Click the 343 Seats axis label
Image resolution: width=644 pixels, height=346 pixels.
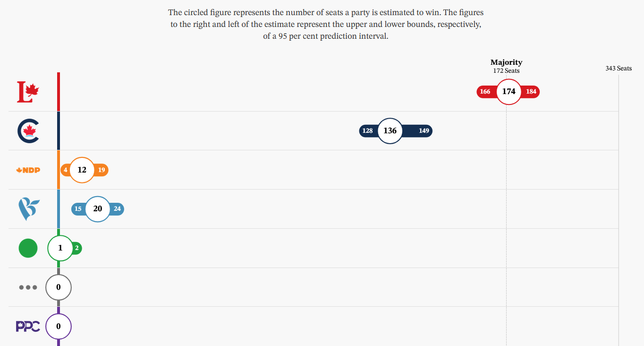pyautogui.click(x=619, y=69)
